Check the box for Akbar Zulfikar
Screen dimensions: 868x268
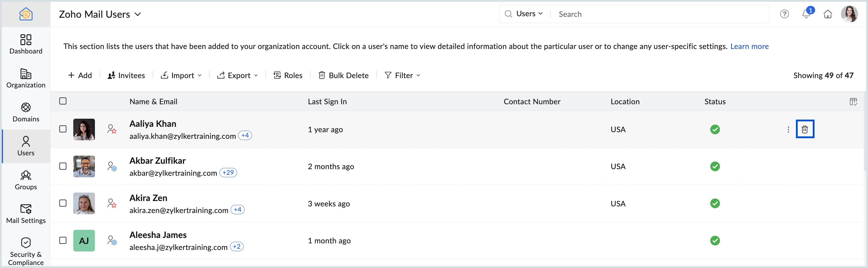63,166
